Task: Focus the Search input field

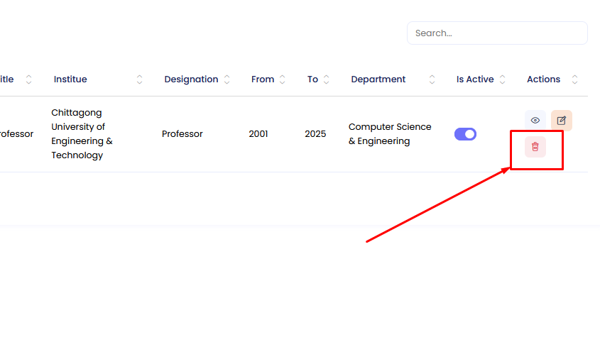Action: coord(497,33)
